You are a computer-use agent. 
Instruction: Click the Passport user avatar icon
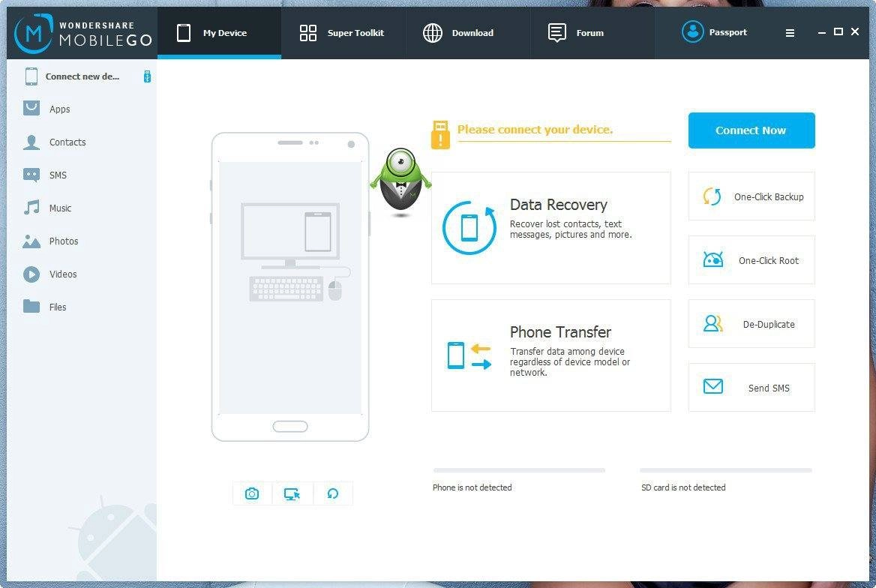[692, 31]
